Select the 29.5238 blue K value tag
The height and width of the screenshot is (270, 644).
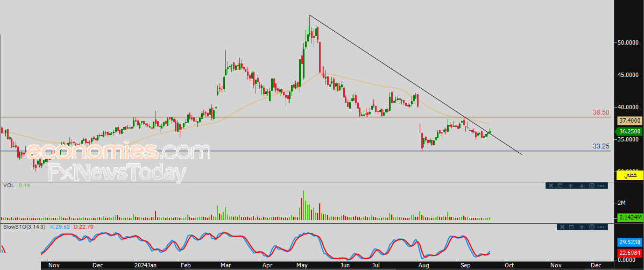click(x=630, y=243)
